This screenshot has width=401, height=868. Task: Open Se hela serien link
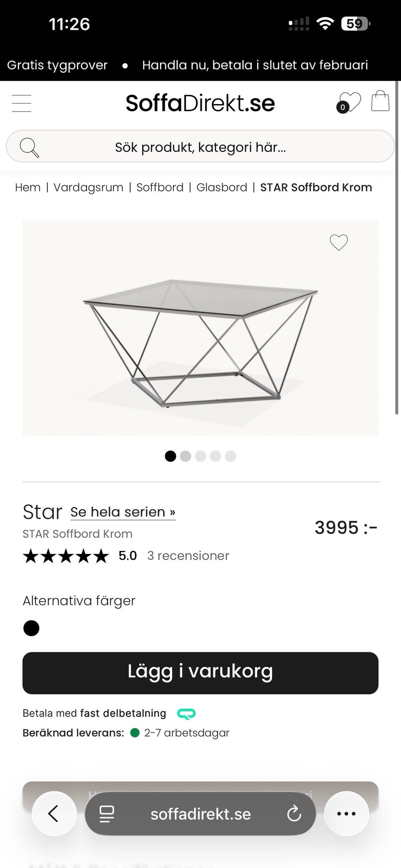(x=123, y=512)
